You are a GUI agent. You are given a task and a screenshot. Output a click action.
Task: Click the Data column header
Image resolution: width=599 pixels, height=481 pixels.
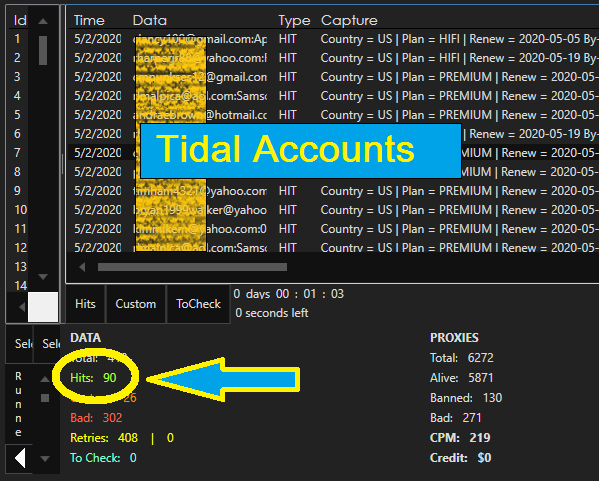click(149, 20)
